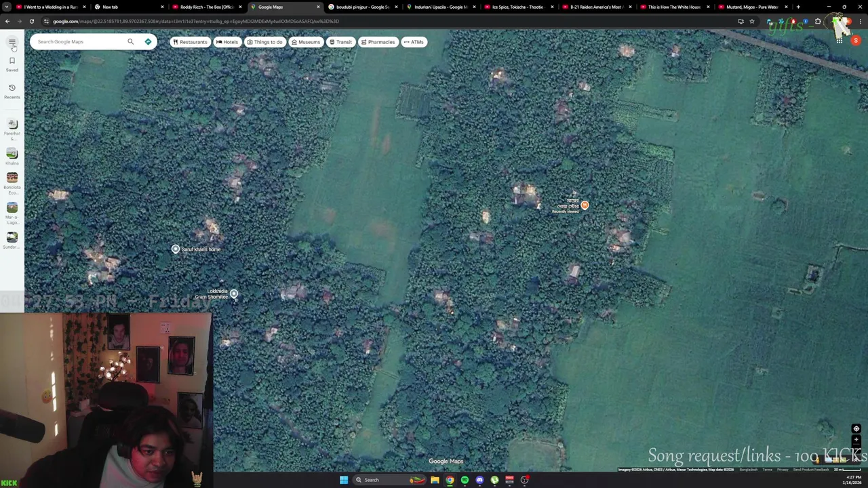Viewport: 868px width, 488px height.
Task: Click the orange recently viewed store pin
Action: tap(585, 205)
